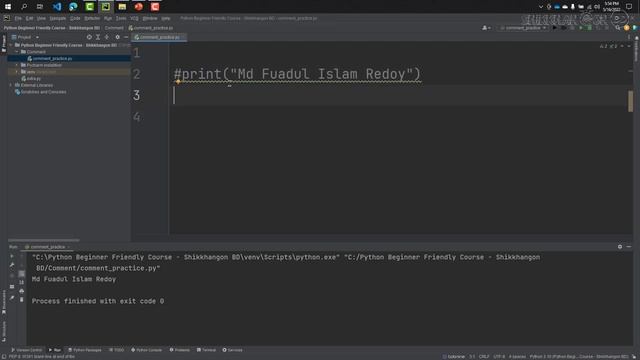The width and height of the screenshot is (640, 360).
Task: Open Python Packages tool window
Action: [x=84, y=350]
